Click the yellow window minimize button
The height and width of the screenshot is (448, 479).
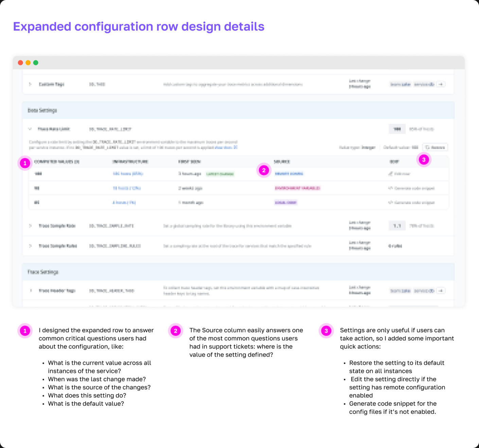click(x=28, y=63)
